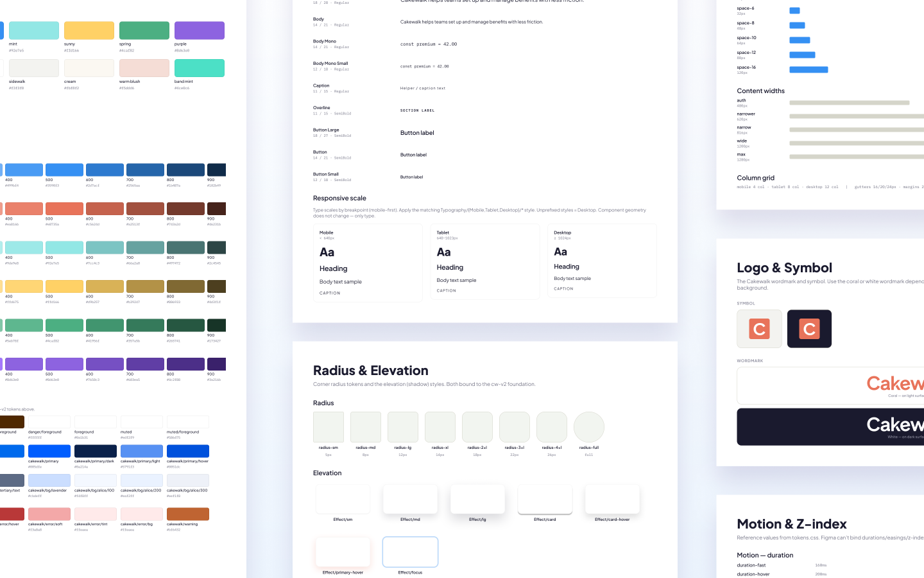Pick the purple brand color swatch
The width and height of the screenshot is (924, 578).
click(200, 30)
